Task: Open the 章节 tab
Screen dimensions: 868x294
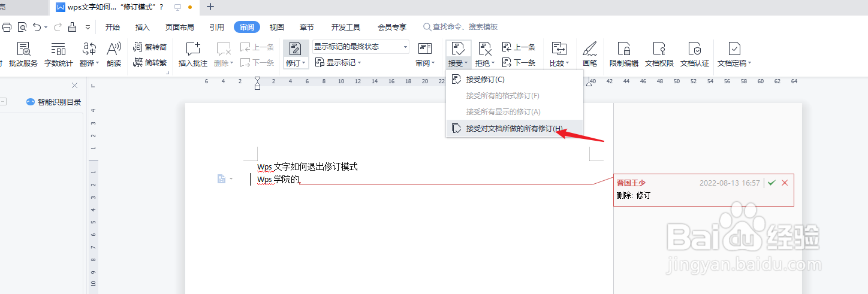Action: [307, 27]
